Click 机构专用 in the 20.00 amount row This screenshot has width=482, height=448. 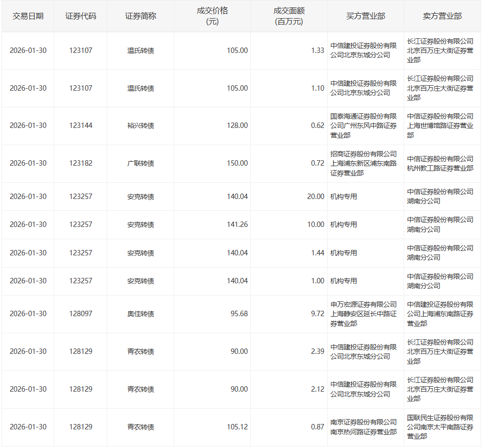click(x=344, y=197)
